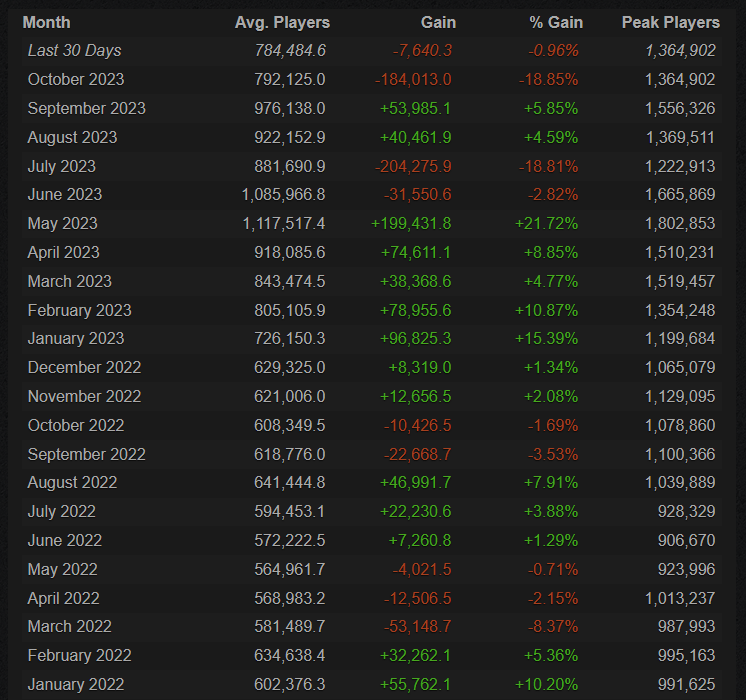Viewport: 746px width, 700px height.
Task: Click the Gain column header
Action: click(438, 22)
